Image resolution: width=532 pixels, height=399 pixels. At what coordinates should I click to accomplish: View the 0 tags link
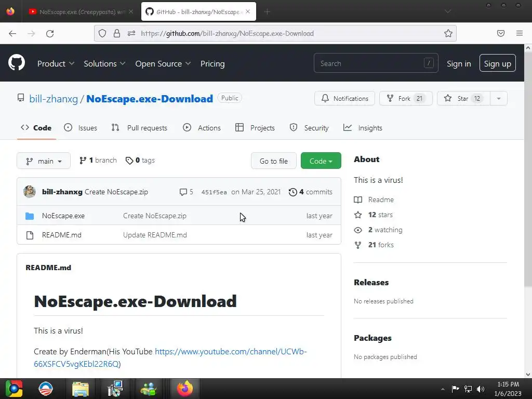pyautogui.click(x=140, y=161)
